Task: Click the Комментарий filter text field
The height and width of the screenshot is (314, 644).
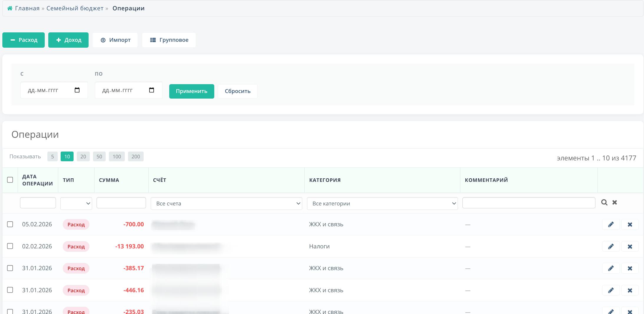Action: click(x=529, y=203)
